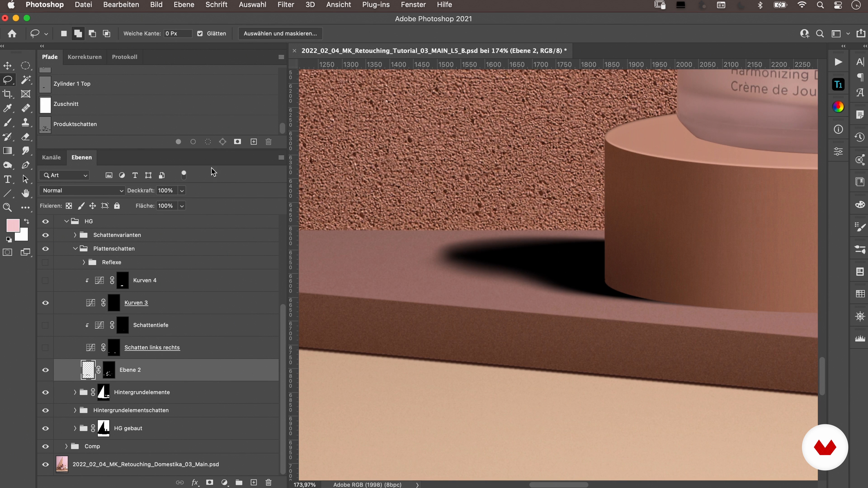Expand the Reflexe group
Image resolution: width=868 pixels, height=488 pixels.
[x=84, y=262]
